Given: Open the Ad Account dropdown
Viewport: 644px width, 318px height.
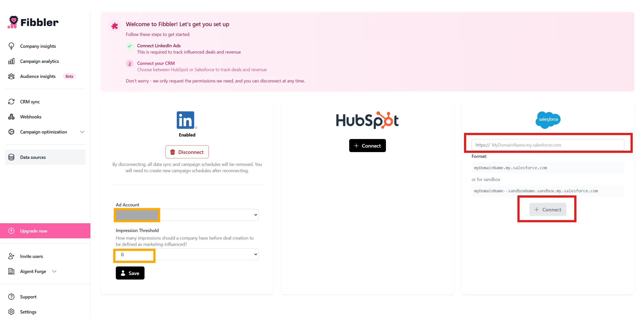Looking at the screenshot, I should click(x=187, y=215).
